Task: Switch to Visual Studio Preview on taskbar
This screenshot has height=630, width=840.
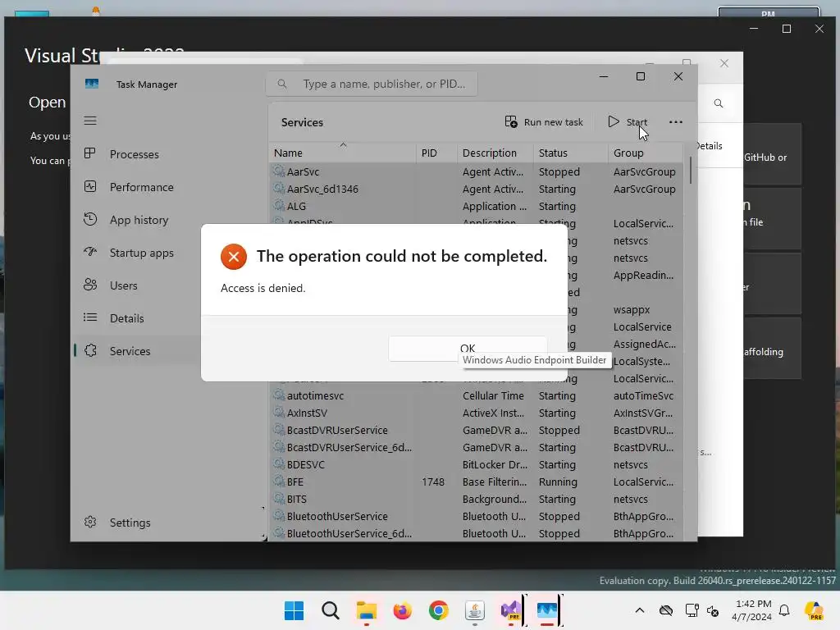Action: [510, 610]
